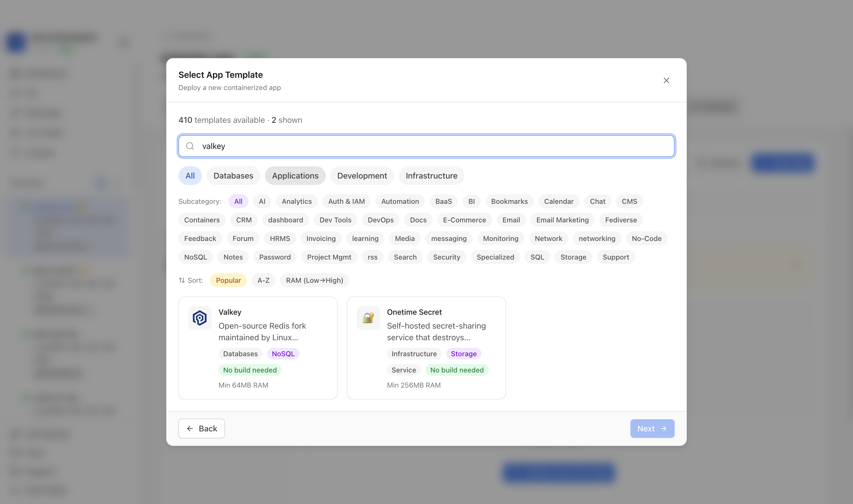The width and height of the screenshot is (853, 504).
Task: Filter by Storage subcategory chip
Action: 573,257
